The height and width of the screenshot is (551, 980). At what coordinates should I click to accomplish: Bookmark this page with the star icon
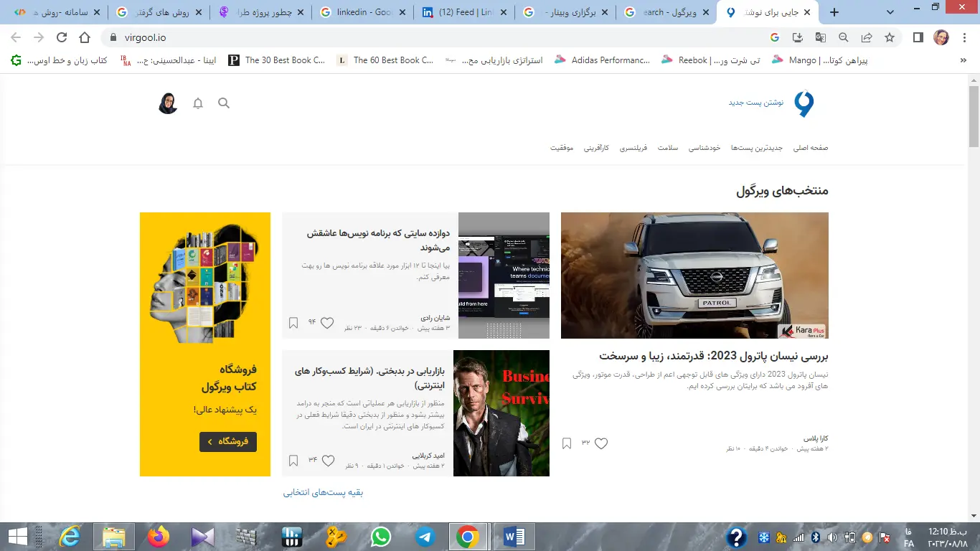coord(890,37)
